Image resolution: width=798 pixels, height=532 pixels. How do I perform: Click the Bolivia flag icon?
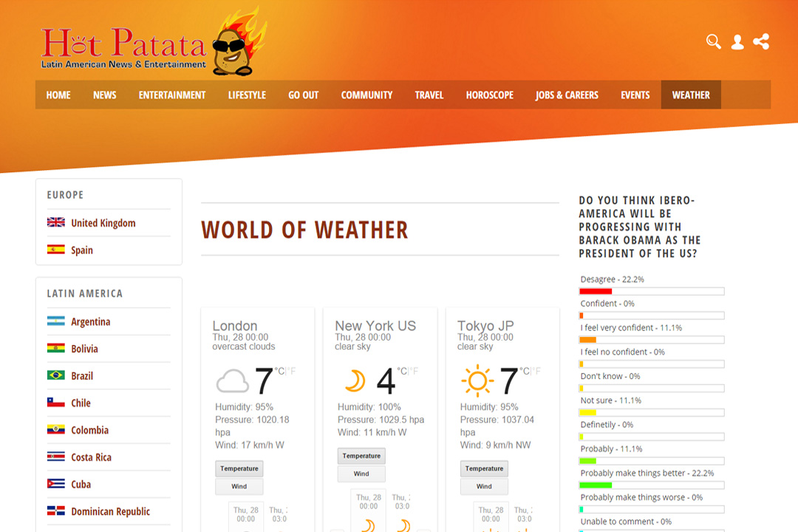[x=56, y=348]
